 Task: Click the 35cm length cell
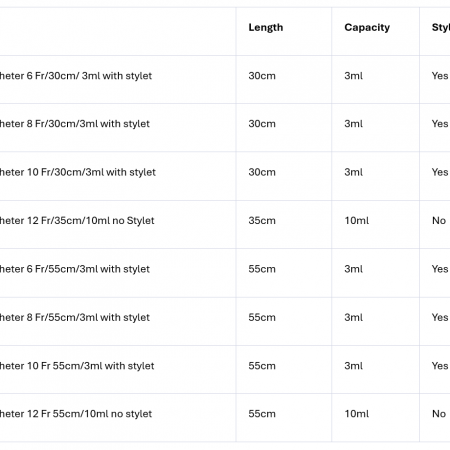(262, 221)
